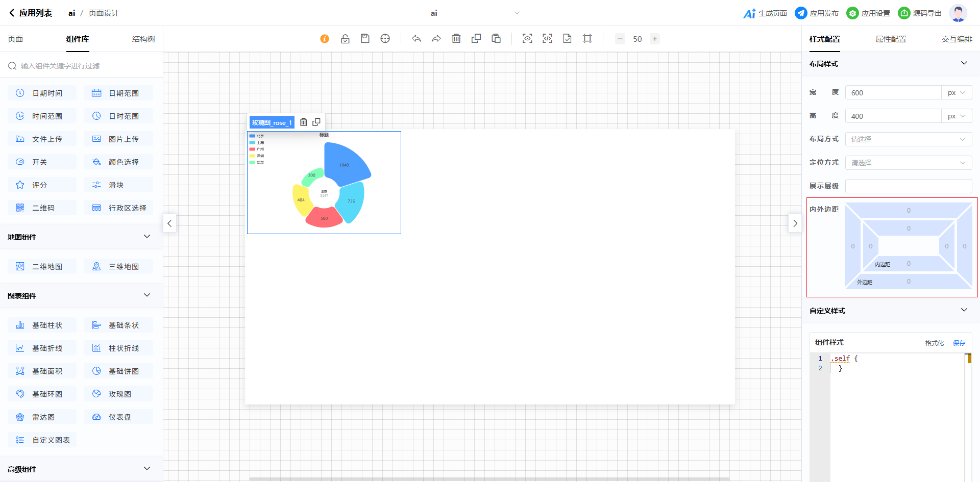Click 格式化 in the component style editor
The width and height of the screenshot is (980, 482).
coord(934,343)
